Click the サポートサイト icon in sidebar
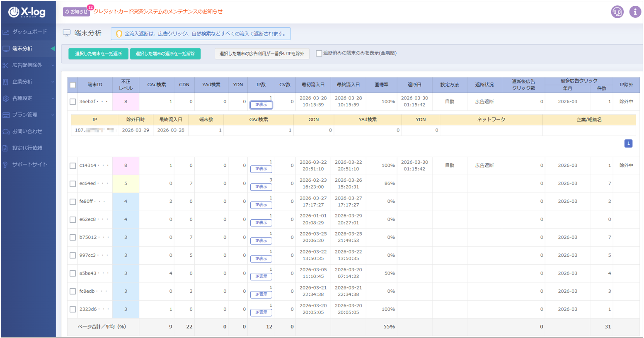644x338 pixels. (x=6, y=165)
